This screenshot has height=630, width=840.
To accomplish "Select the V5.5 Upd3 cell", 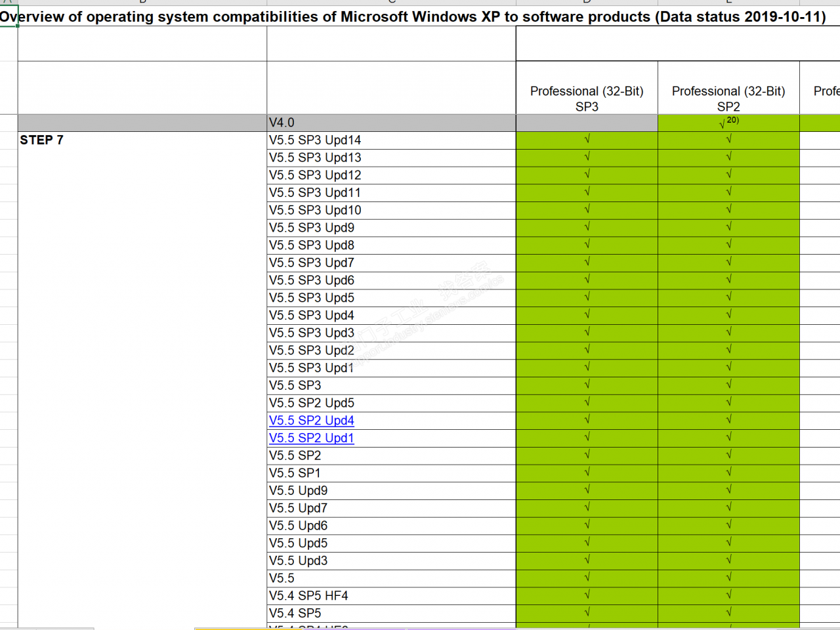I will (x=391, y=561).
